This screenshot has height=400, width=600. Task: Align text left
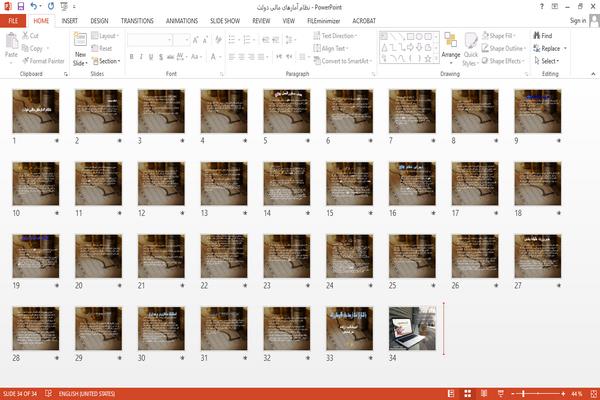pyautogui.click(x=232, y=57)
